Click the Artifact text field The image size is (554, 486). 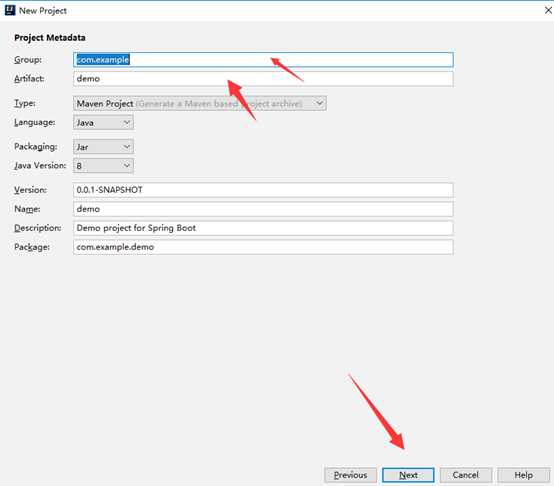(x=263, y=79)
